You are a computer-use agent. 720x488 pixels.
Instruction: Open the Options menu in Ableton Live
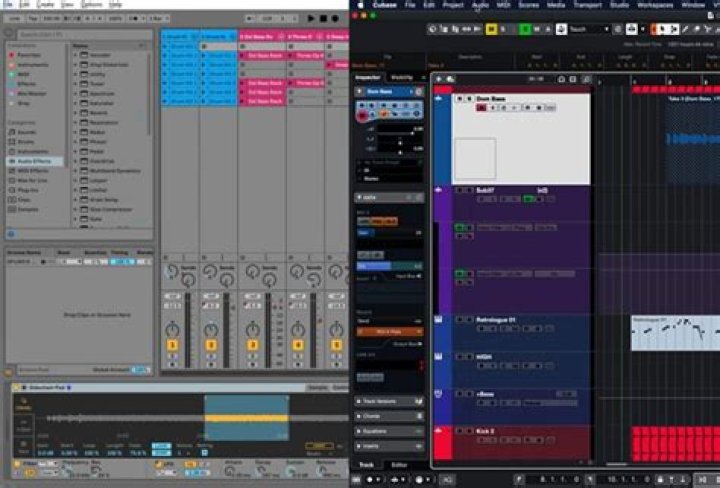pyautogui.click(x=92, y=5)
